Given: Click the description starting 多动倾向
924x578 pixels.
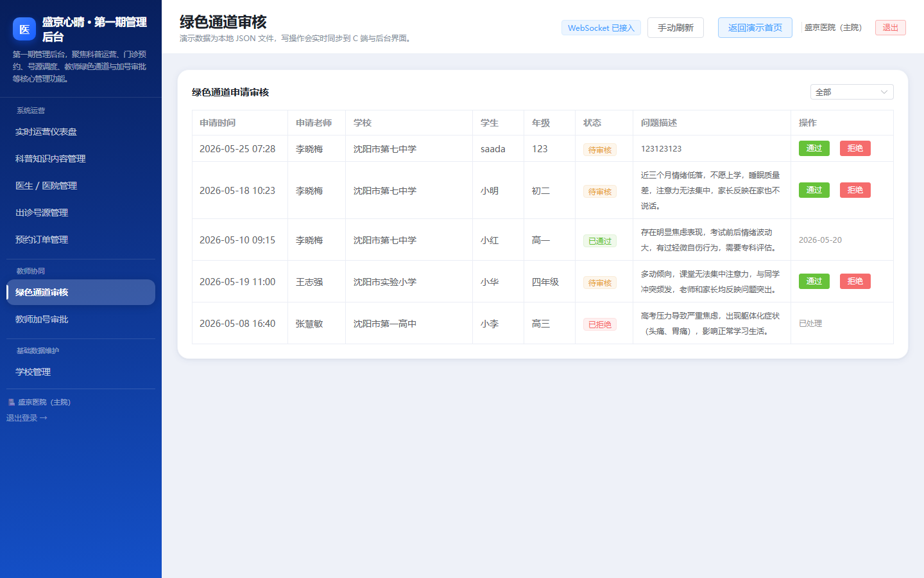Looking at the screenshot, I should (711, 282).
